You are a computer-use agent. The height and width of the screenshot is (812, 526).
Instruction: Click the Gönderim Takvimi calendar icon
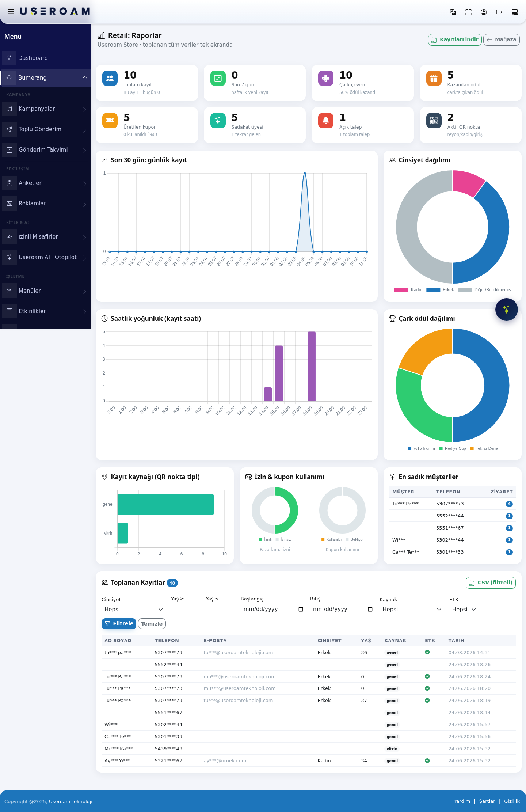point(9,150)
